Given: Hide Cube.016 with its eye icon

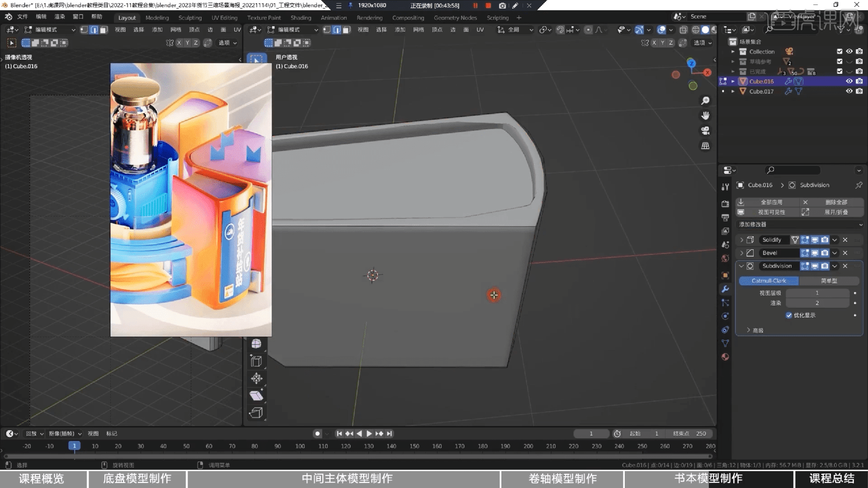Looking at the screenshot, I should click(849, 81).
